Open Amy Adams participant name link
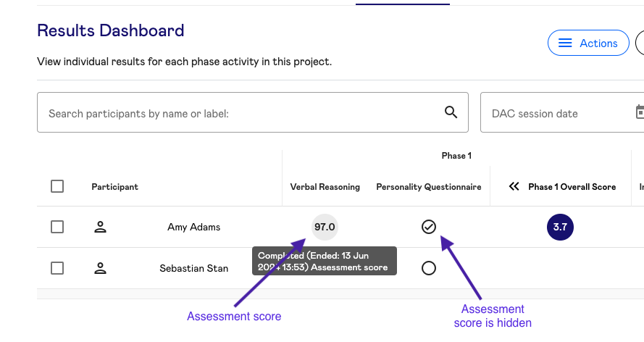Viewport: 644px width, 342px height. [194, 227]
